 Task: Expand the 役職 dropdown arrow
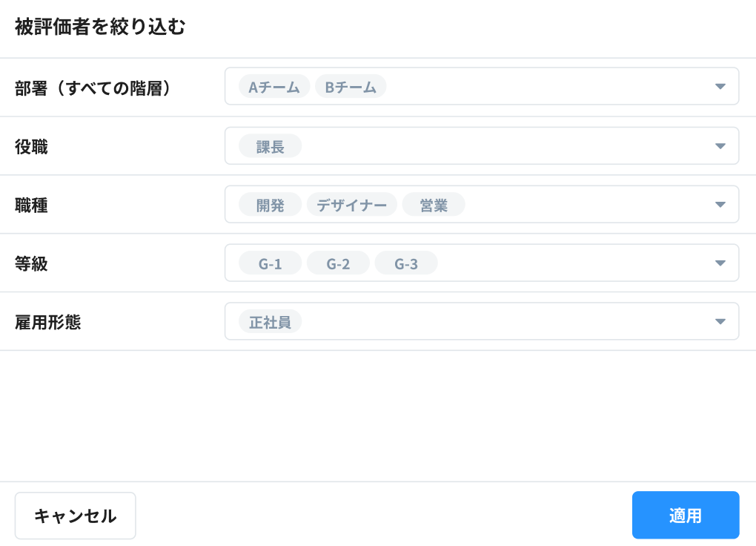coord(720,145)
